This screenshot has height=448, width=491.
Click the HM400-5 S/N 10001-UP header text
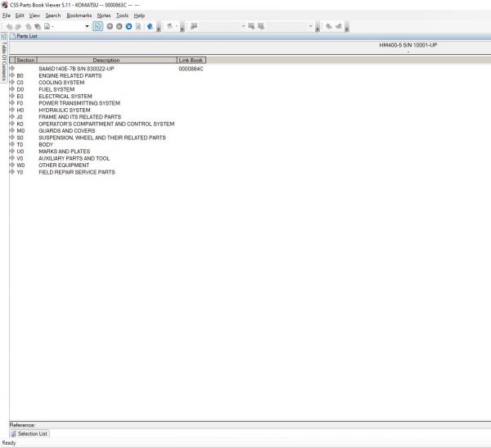point(408,45)
